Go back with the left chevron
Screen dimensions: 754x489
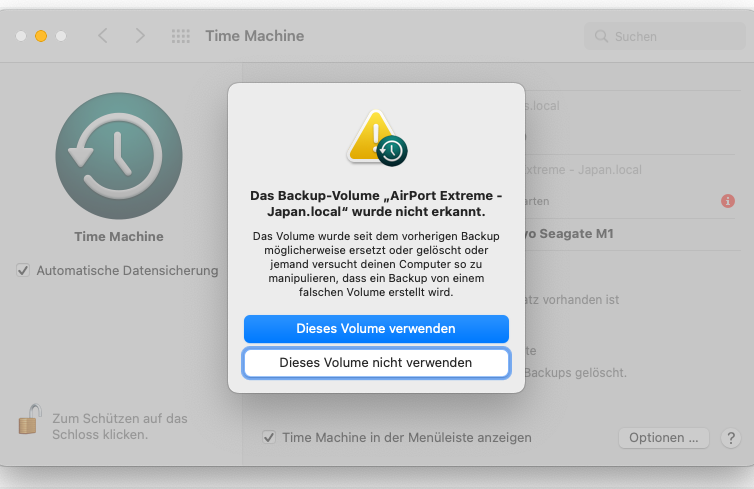[x=103, y=36]
